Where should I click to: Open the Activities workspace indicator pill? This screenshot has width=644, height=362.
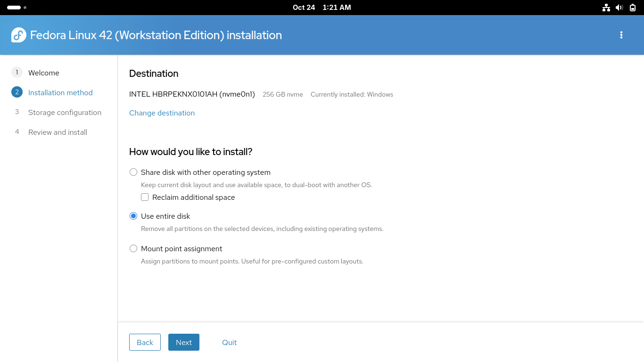(x=14, y=8)
